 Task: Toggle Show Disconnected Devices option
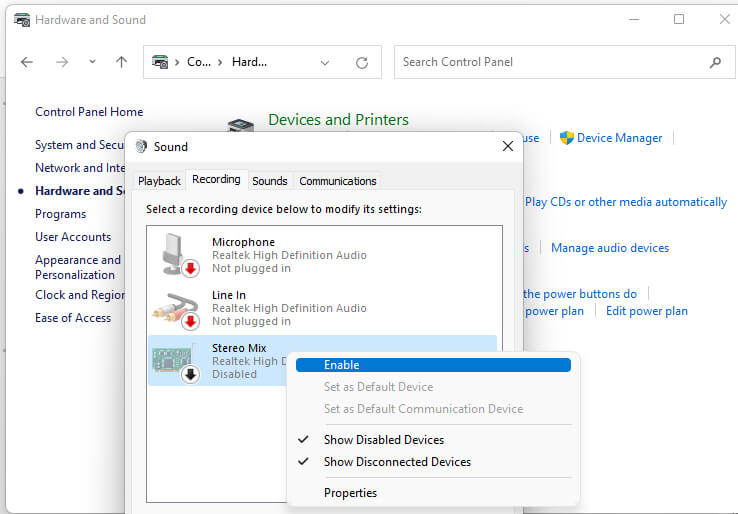[397, 462]
